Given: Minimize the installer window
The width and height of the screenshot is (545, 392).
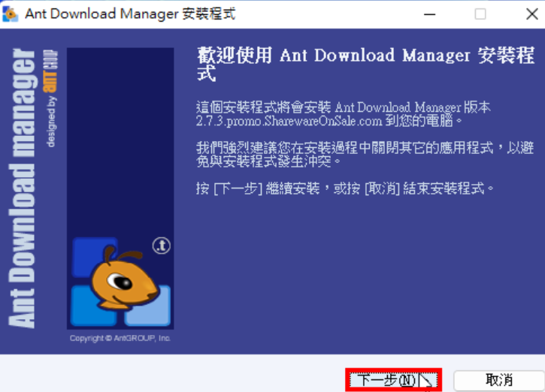Looking at the screenshot, I should pyautogui.click(x=429, y=14).
